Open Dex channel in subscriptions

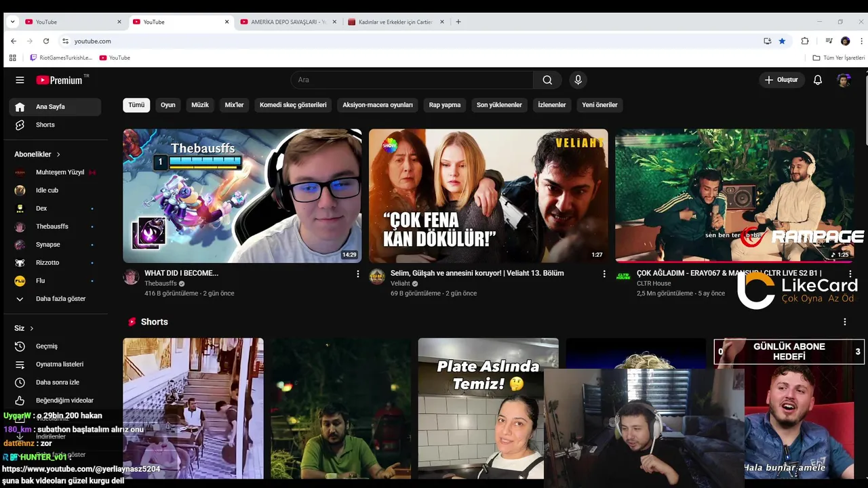point(55,208)
